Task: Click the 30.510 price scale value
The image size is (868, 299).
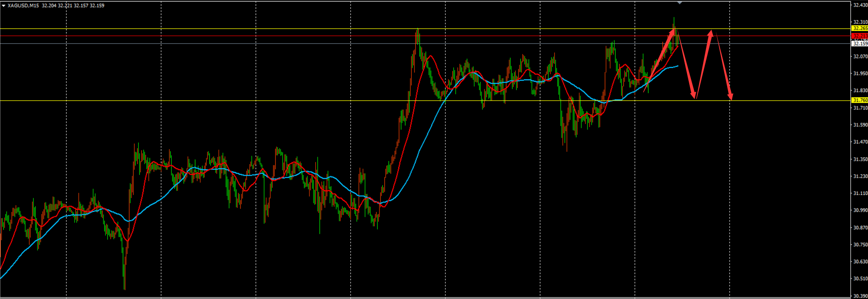Action: [860, 279]
